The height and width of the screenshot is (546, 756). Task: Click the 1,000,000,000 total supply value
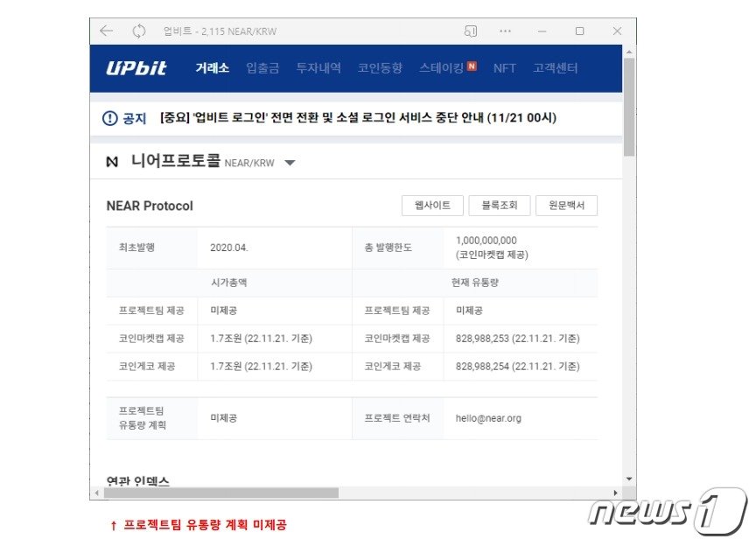click(486, 241)
